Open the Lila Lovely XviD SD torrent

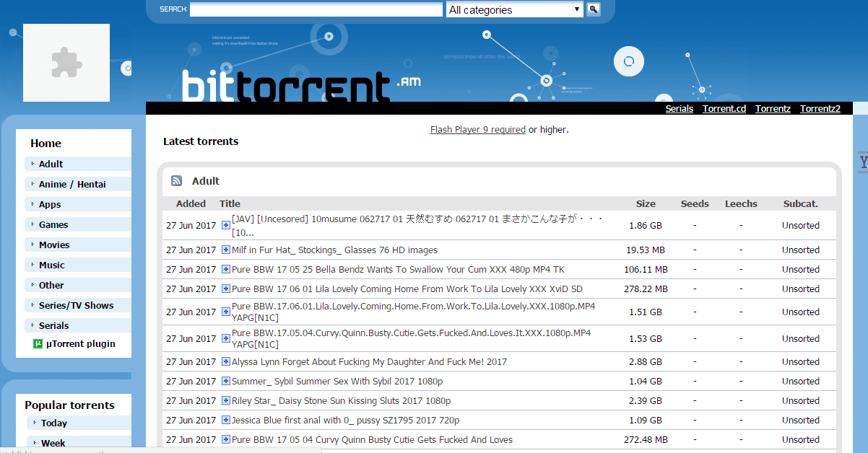pyautogui.click(x=407, y=289)
